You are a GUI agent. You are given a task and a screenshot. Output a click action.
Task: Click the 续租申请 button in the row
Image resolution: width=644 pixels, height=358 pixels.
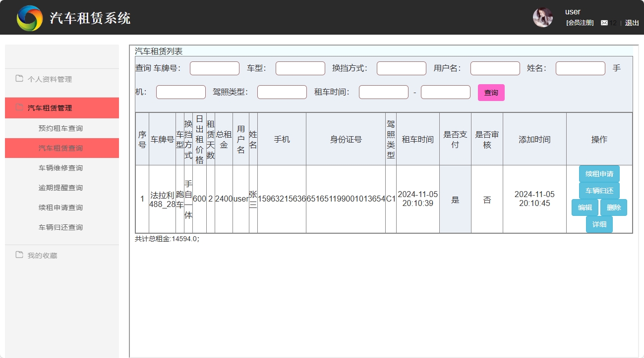[599, 174]
